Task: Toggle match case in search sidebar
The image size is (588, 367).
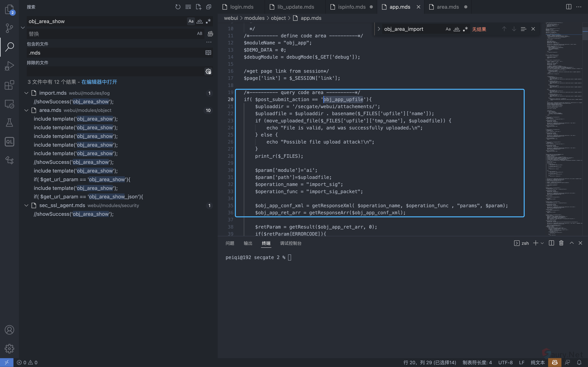Action: click(x=191, y=21)
